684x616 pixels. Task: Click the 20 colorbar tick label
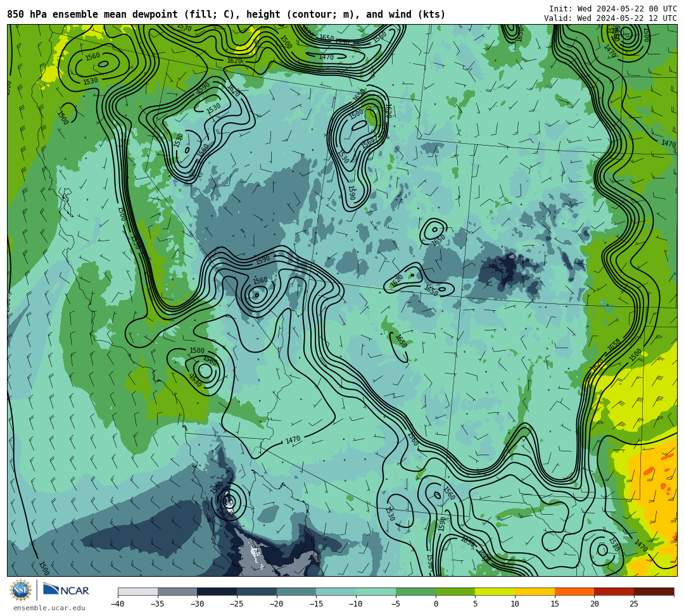tap(594, 604)
